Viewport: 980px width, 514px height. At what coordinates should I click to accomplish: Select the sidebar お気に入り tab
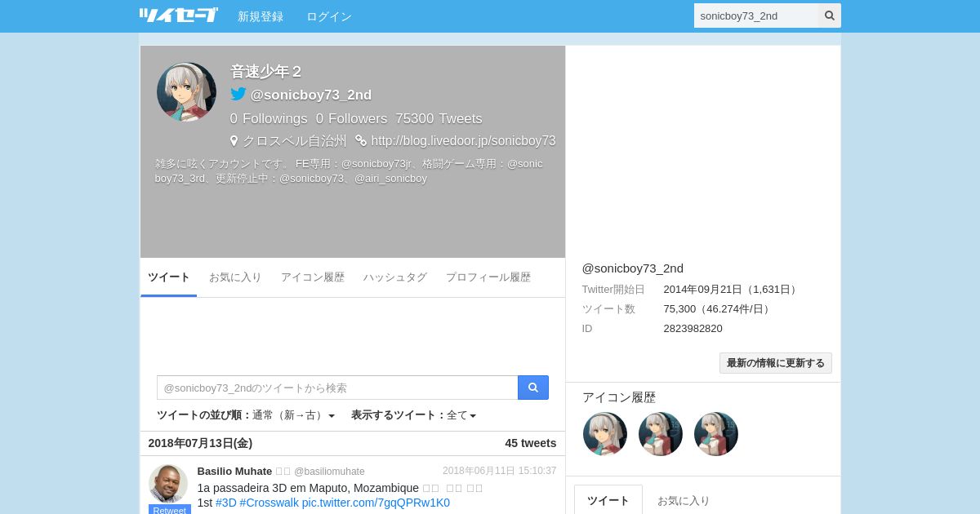click(x=684, y=500)
